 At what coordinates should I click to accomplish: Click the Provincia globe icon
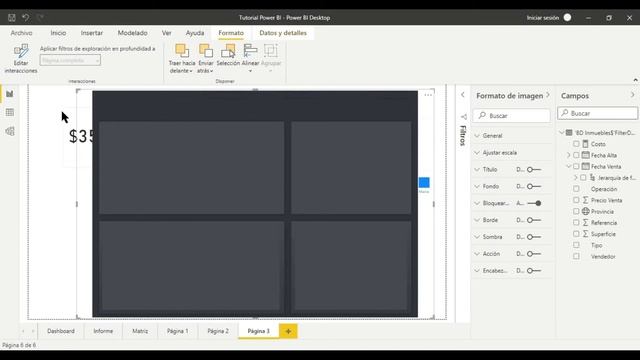pos(586,211)
